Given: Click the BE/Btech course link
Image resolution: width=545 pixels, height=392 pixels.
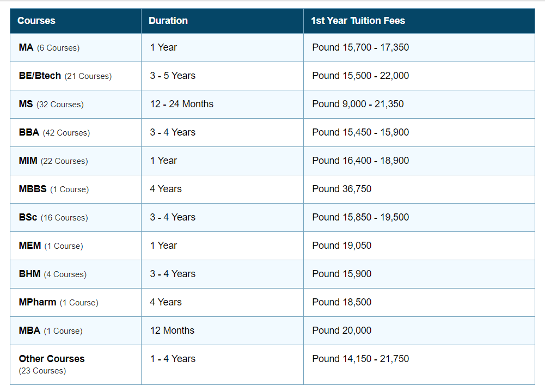Looking at the screenshot, I should point(40,76).
